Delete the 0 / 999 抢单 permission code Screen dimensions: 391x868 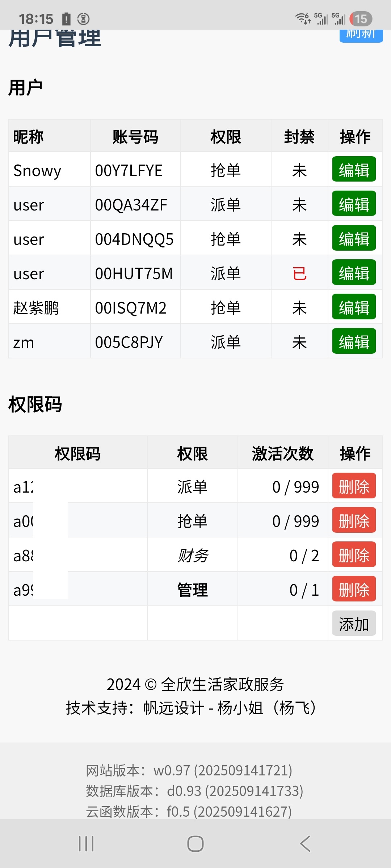coord(354,520)
